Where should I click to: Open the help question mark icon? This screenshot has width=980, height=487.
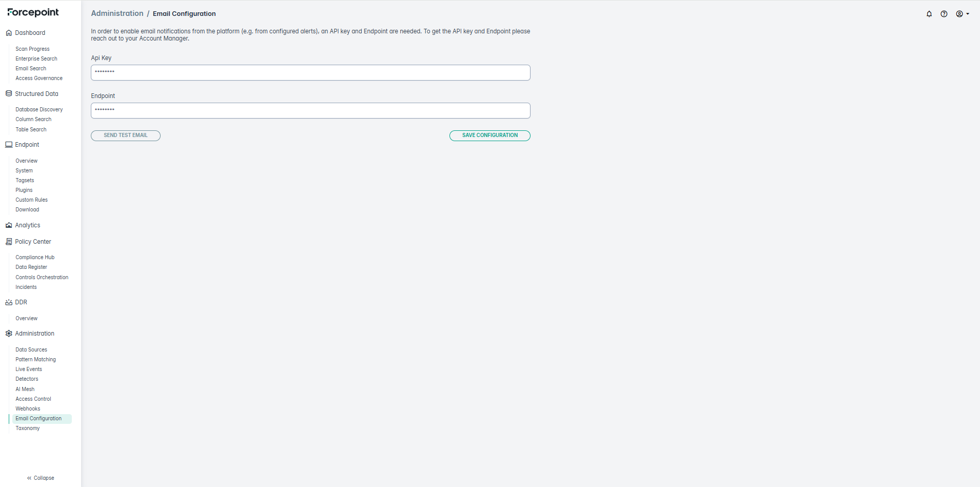coord(944,14)
